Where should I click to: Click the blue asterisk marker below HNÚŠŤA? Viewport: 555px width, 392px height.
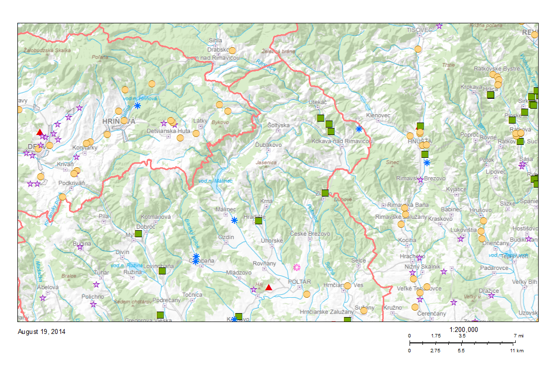point(426,163)
